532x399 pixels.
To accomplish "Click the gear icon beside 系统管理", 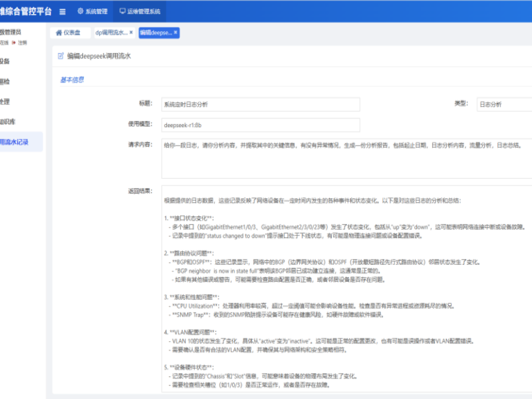I will 80,11.
